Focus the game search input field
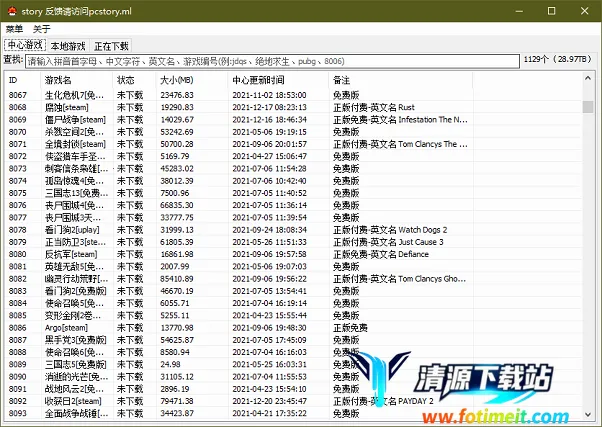The width and height of the screenshot is (602, 427). point(272,61)
